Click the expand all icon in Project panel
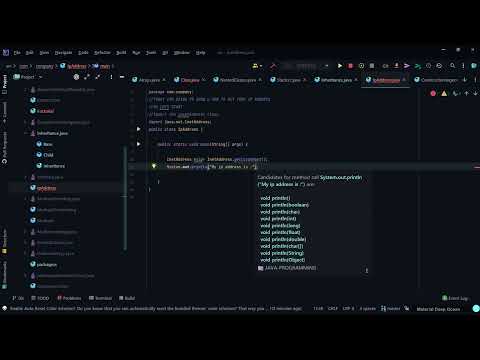The image size is (480, 360). 87,77
